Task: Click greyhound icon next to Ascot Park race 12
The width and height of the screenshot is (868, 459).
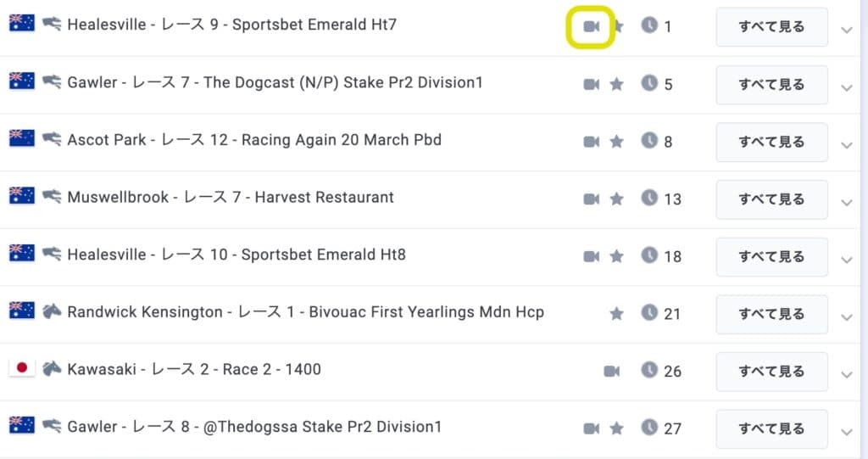Action: [x=52, y=138]
